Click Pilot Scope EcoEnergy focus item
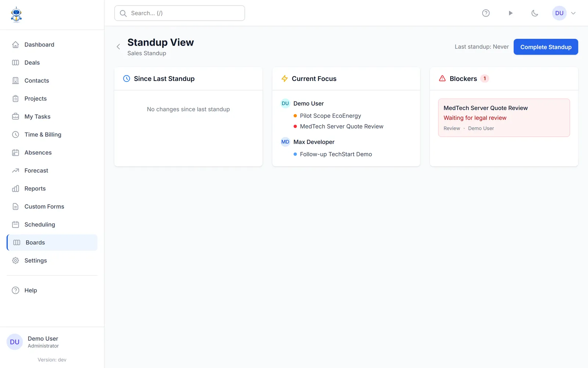 (330, 116)
